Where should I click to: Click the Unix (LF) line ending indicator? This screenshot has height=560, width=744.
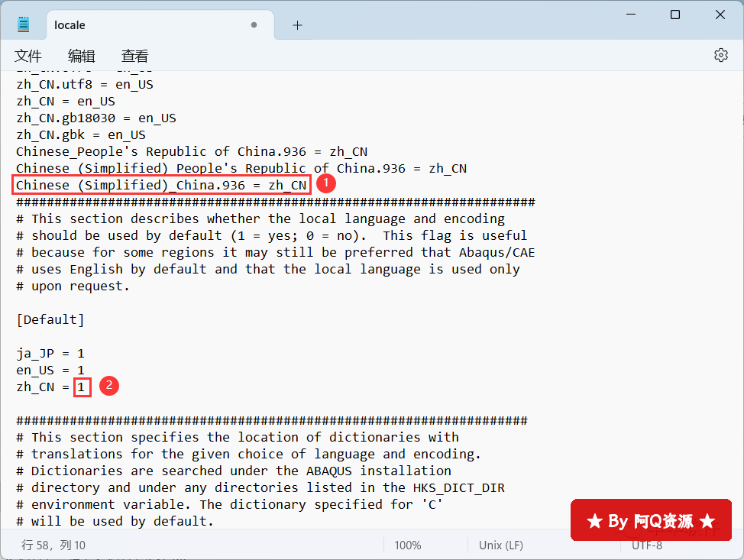501,545
